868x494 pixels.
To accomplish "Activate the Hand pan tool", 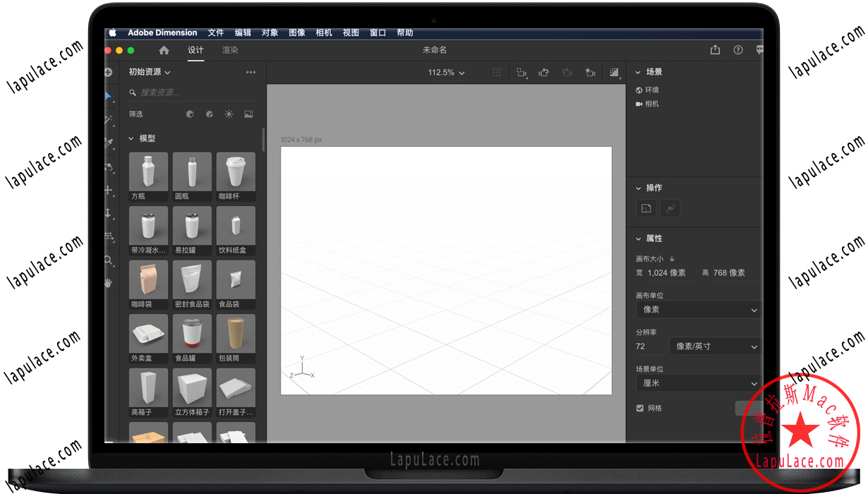I will pyautogui.click(x=109, y=283).
